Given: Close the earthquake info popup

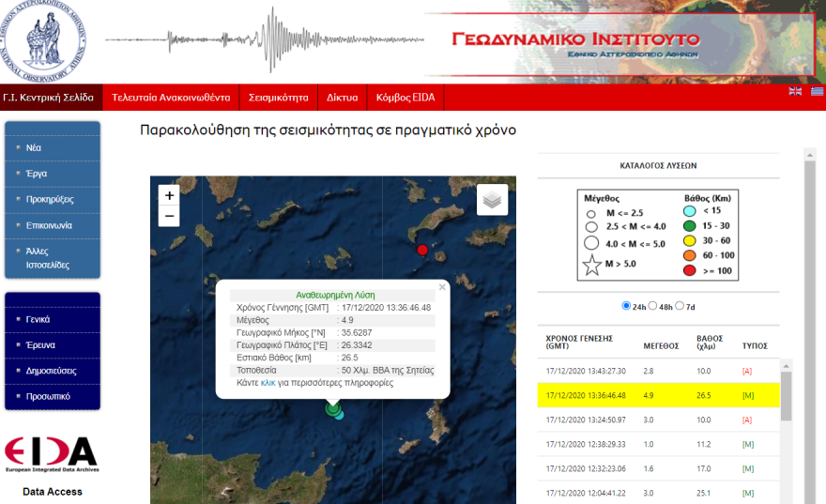Looking at the screenshot, I should [442, 287].
